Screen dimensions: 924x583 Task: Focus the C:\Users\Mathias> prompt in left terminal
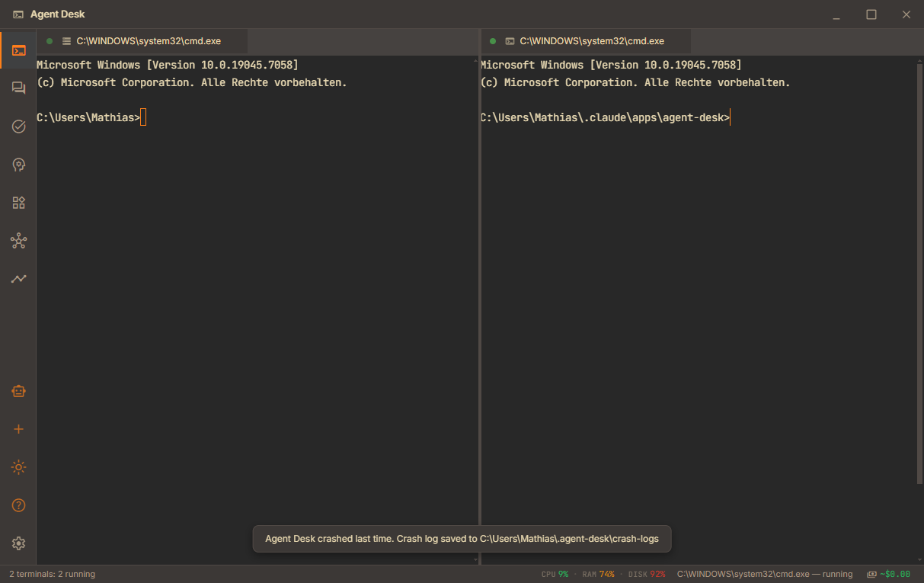pos(88,117)
